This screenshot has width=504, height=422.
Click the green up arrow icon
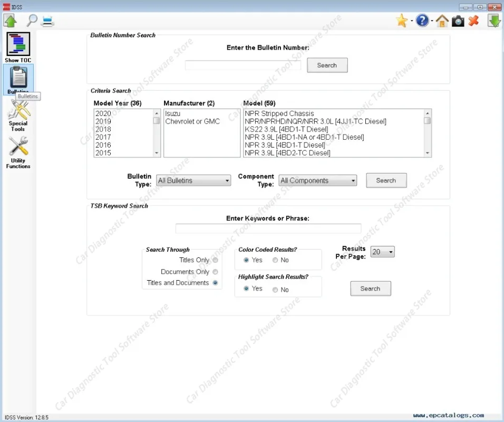pyautogui.click(x=11, y=21)
